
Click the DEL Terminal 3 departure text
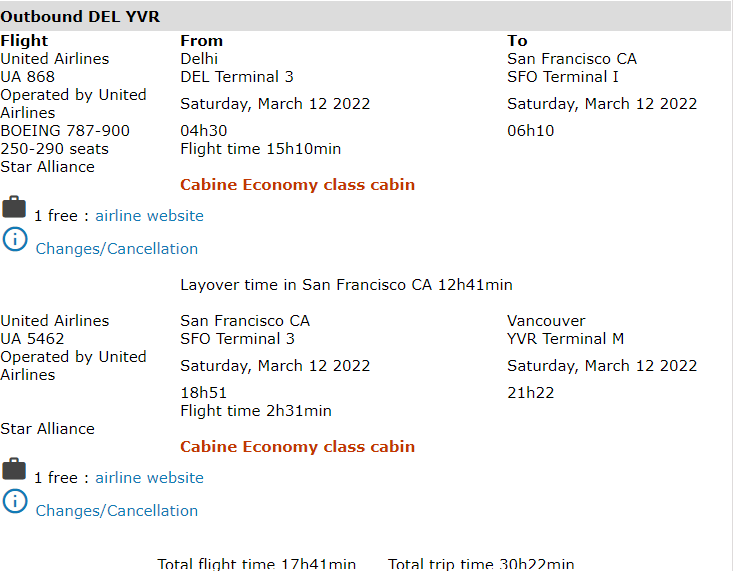pos(237,77)
